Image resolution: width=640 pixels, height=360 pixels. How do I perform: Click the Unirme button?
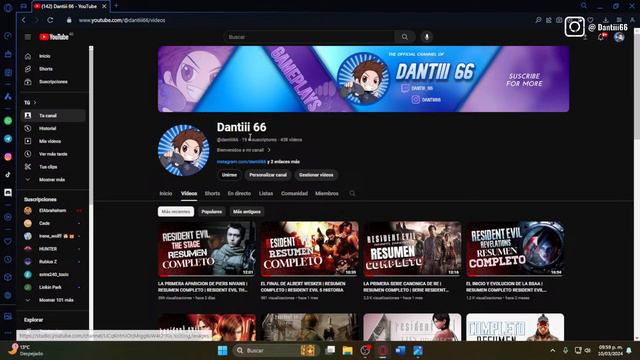click(229, 175)
